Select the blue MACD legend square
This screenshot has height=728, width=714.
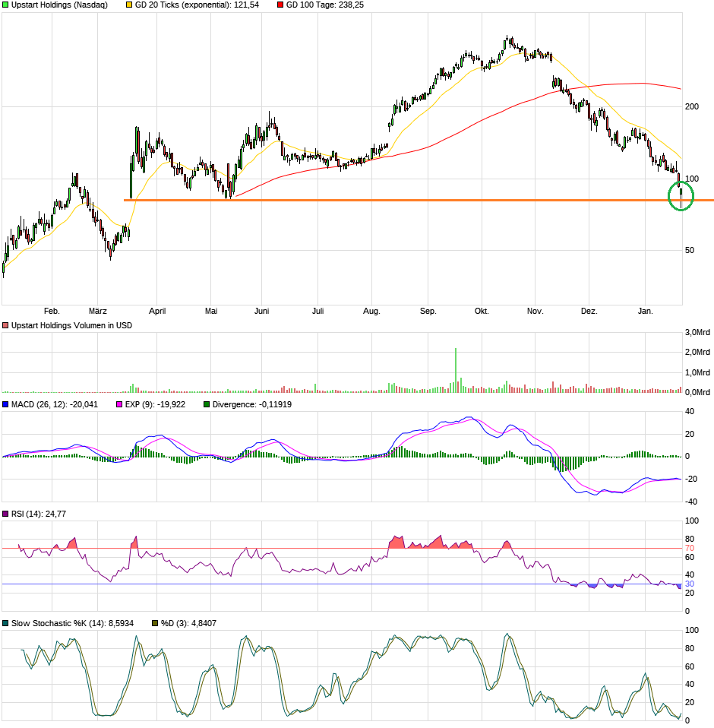coord(5,405)
